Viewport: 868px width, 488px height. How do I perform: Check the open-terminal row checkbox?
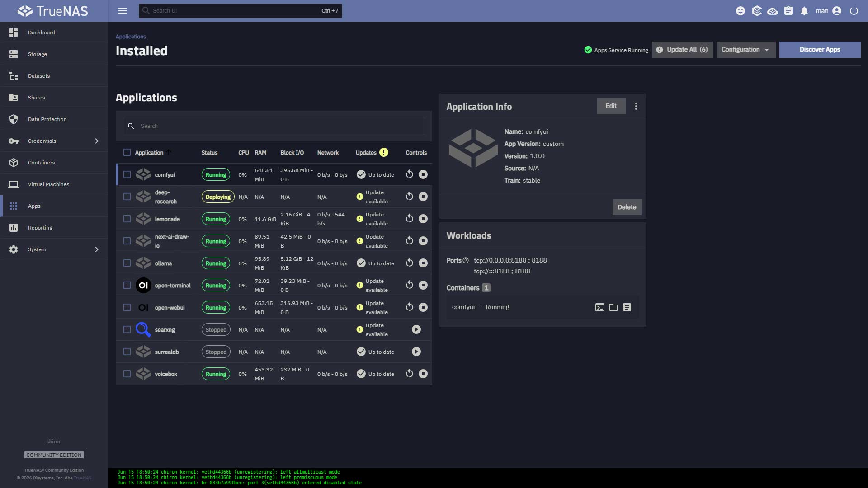point(127,285)
